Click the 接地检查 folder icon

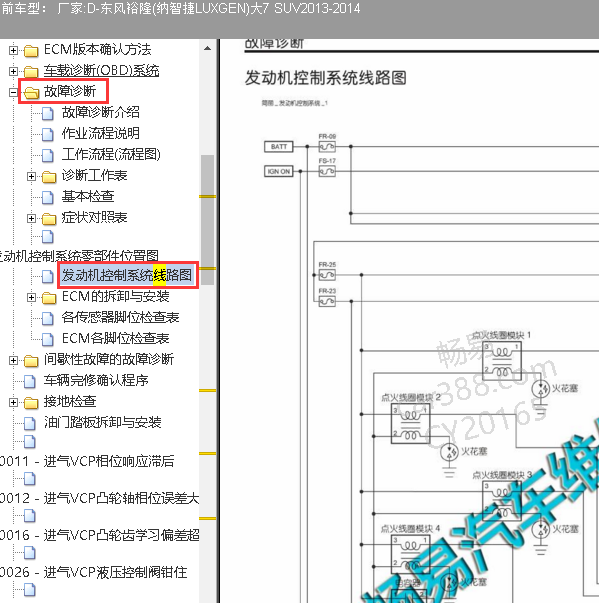31,402
